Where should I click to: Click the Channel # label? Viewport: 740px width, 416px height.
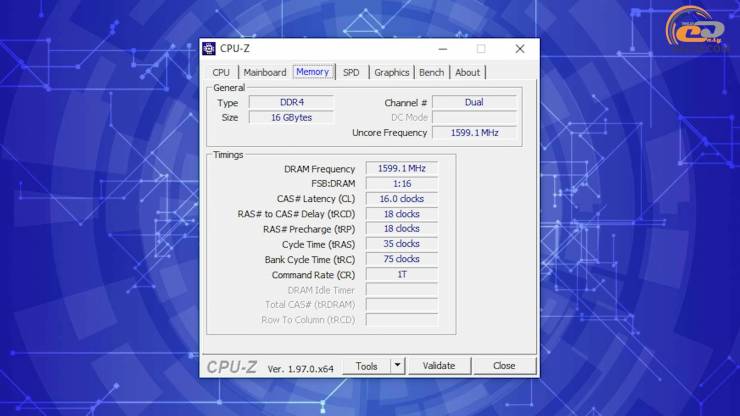coord(405,103)
